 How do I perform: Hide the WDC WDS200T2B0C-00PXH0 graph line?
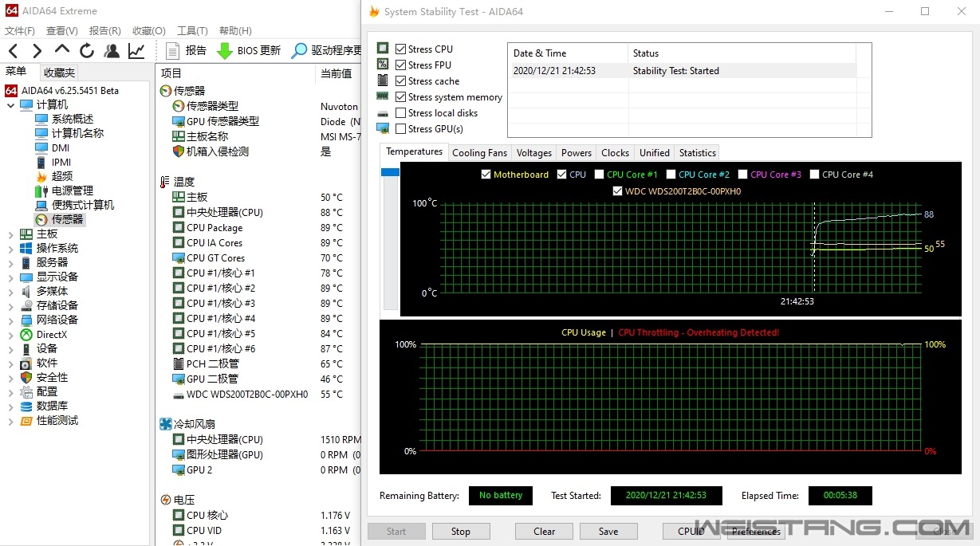tap(617, 191)
